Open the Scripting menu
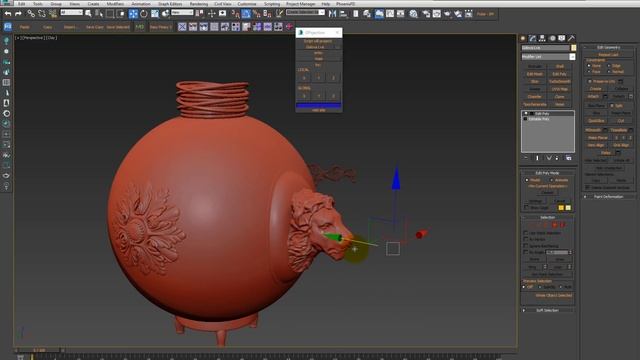 coord(272,4)
